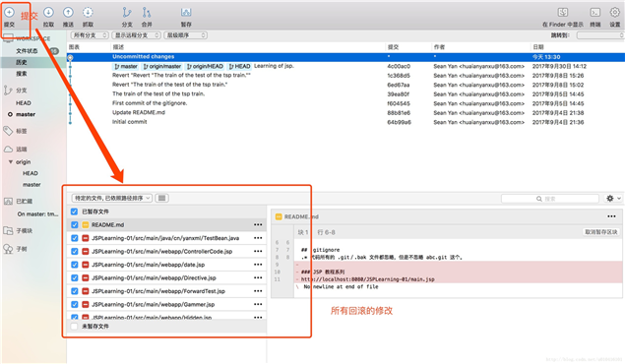Uncheck the ControllerCode.jsp staged checkbox

74,251
